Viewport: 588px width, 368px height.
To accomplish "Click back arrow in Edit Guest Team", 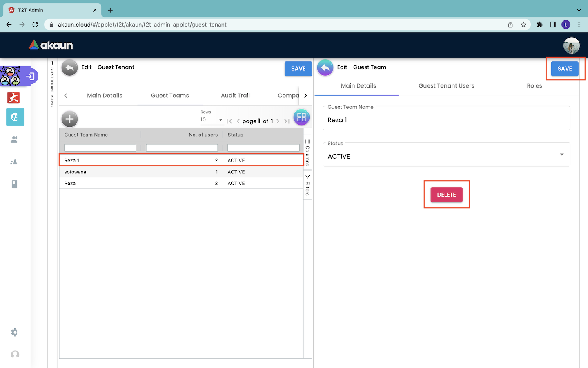I will pyautogui.click(x=325, y=68).
